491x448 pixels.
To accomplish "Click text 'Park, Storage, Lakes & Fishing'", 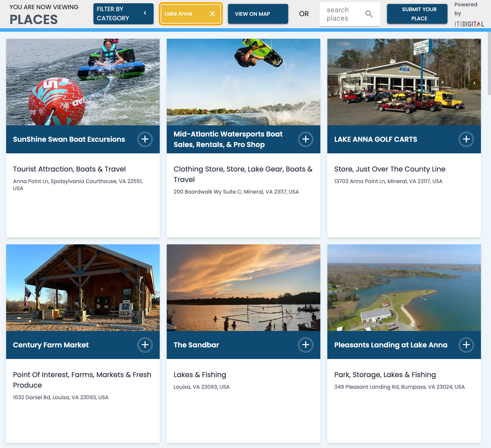I will click(x=385, y=374).
